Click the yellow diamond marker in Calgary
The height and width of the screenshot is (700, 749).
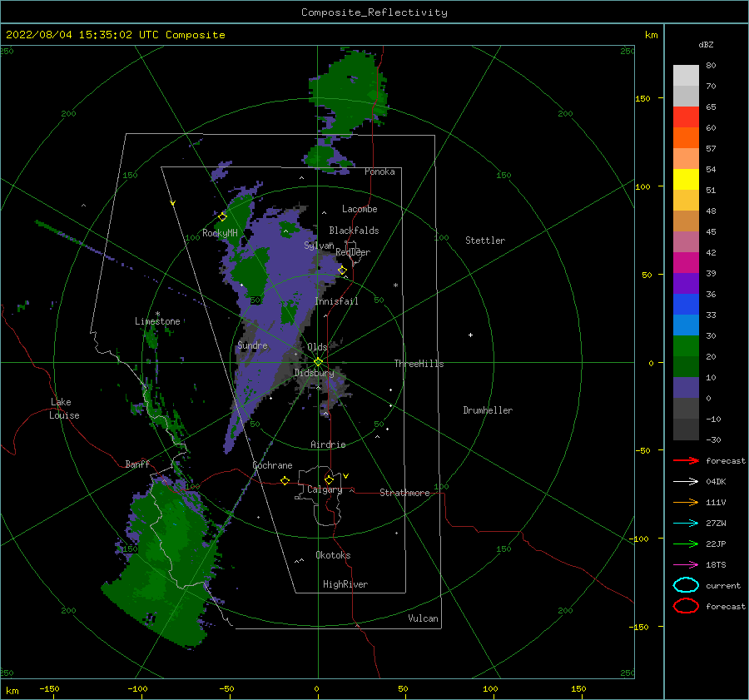pyautogui.click(x=329, y=479)
